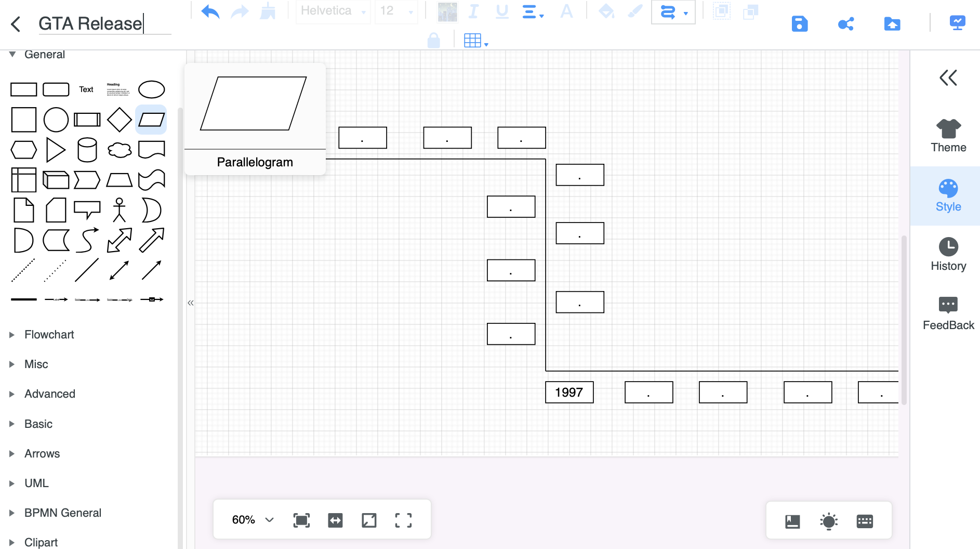Click the outline map image icon
980x549 pixels.
pos(792,521)
